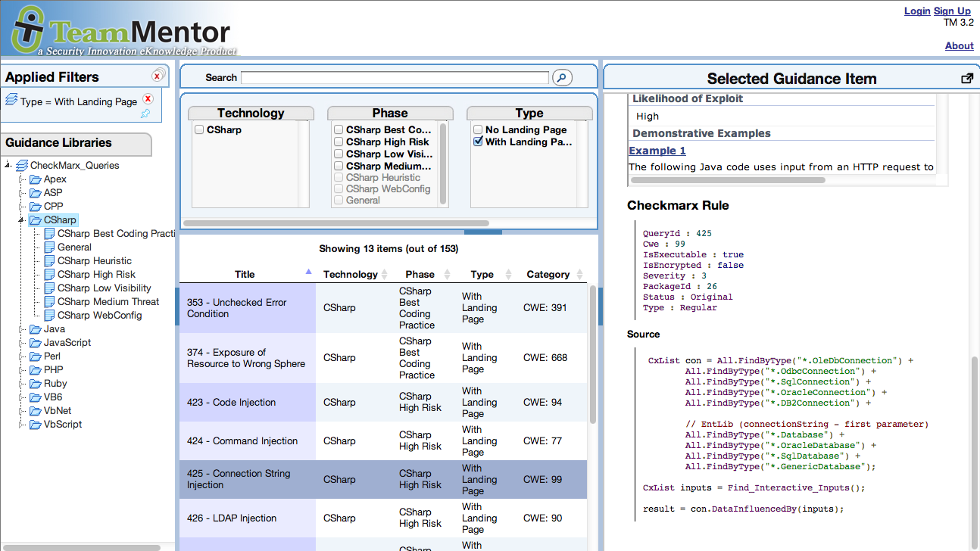Check the CSharp Low Visi... Phase checkbox

click(x=339, y=154)
